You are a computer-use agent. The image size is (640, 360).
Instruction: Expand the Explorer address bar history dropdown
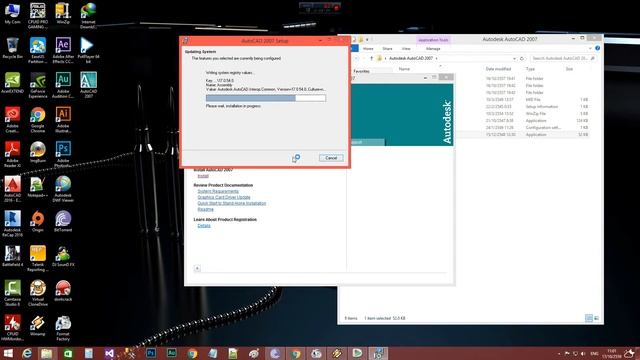coord(514,58)
